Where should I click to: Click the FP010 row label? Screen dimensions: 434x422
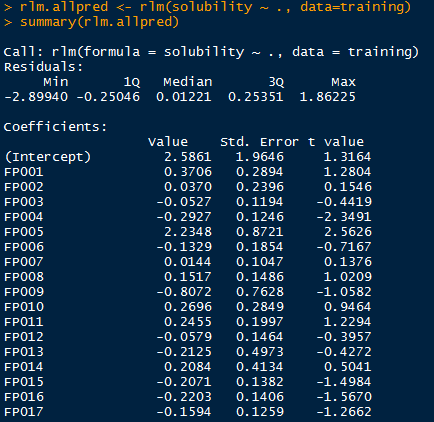pos(24,307)
